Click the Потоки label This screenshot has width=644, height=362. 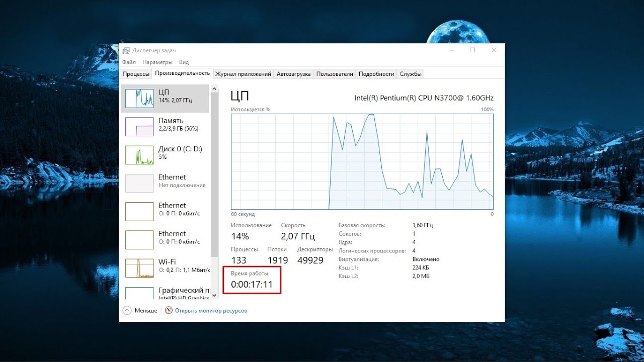click(277, 249)
